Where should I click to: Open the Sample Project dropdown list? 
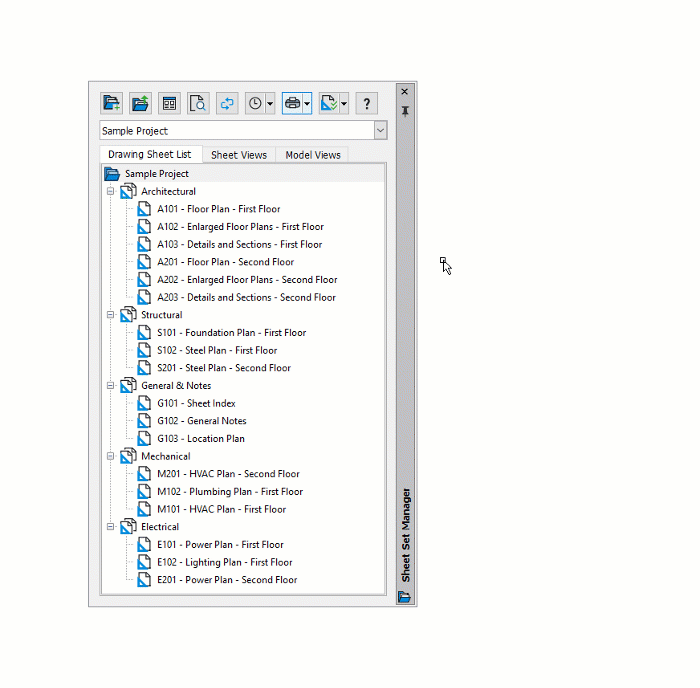380,131
